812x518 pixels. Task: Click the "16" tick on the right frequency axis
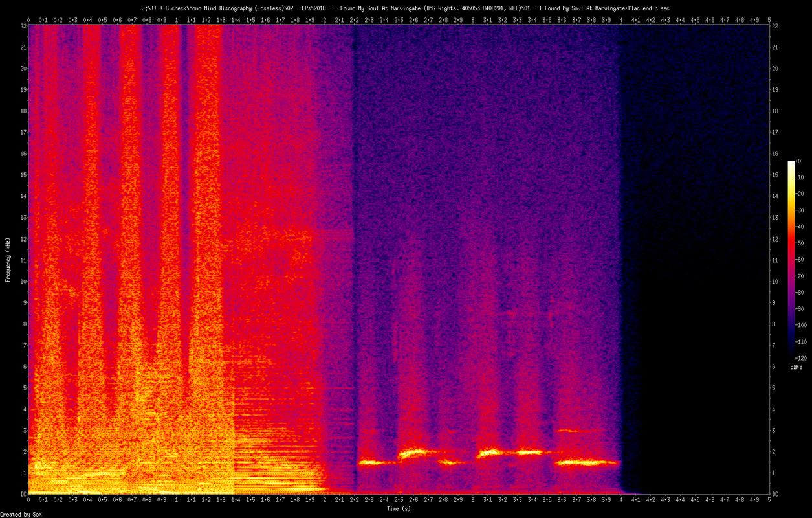(776, 153)
